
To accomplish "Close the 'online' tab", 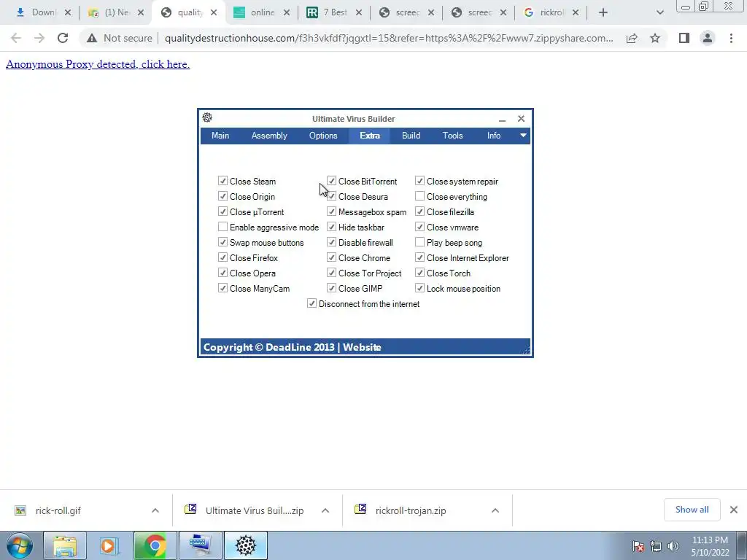I will 286,13.
